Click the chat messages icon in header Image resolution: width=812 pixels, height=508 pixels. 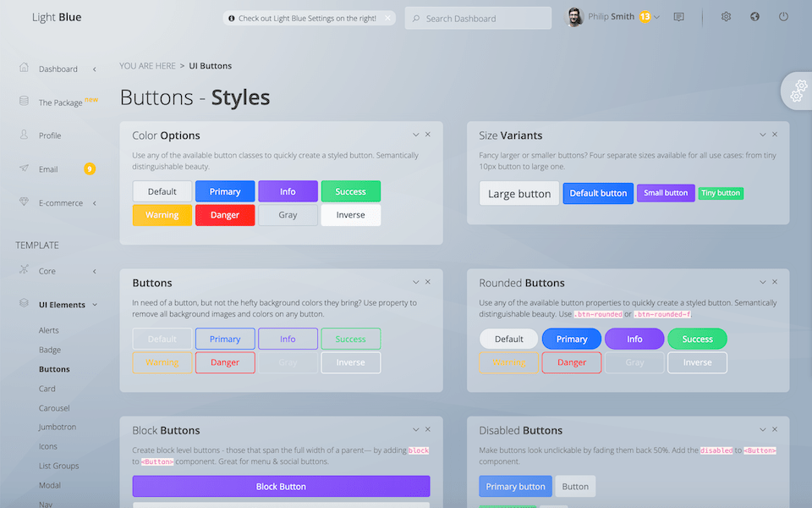point(678,17)
